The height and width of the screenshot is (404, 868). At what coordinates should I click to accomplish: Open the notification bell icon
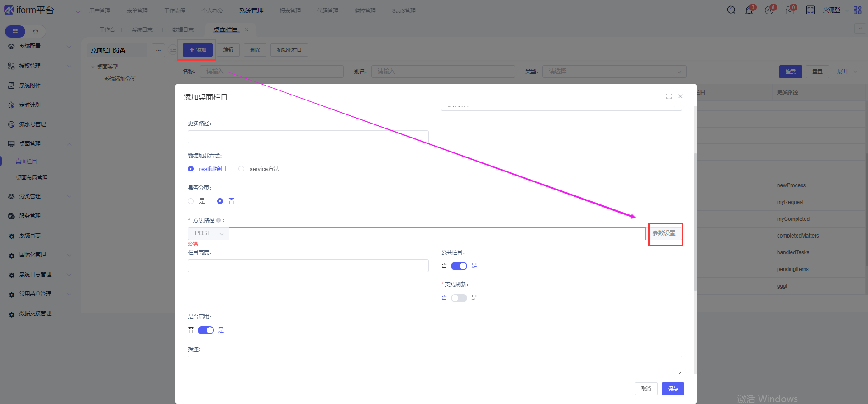[749, 10]
